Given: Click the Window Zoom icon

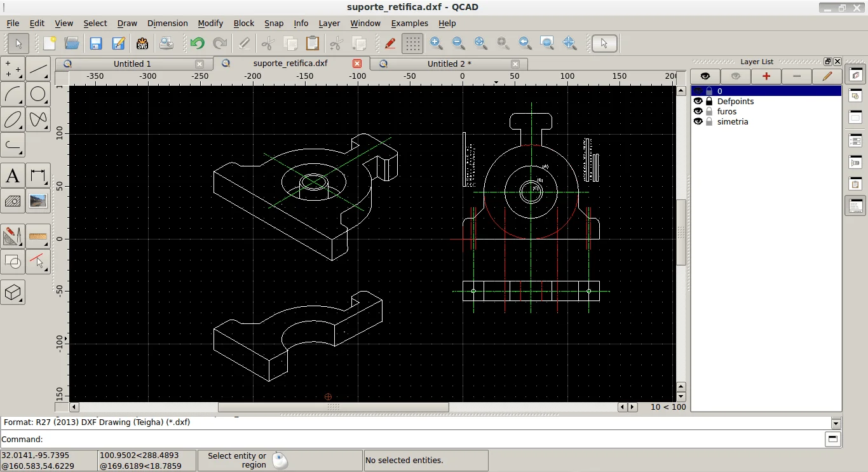Looking at the screenshot, I should pyautogui.click(x=547, y=43).
